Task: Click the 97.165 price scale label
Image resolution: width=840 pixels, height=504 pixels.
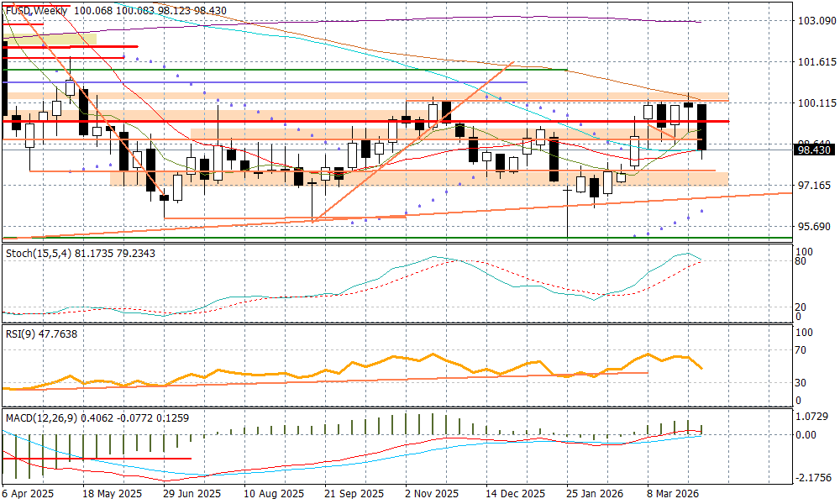Action: pyautogui.click(x=814, y=186)
